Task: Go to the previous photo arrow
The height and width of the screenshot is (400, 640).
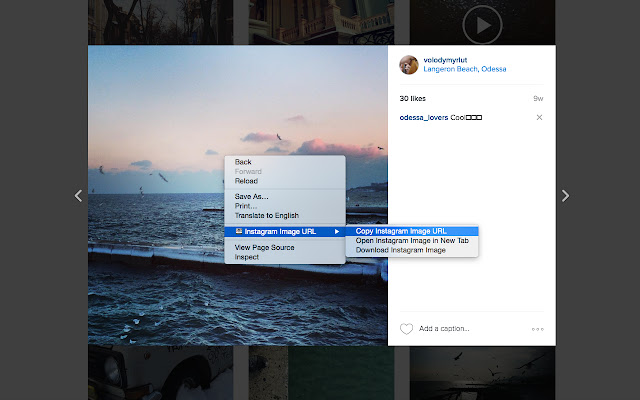Action: pyautogui.click(x=79, y=196)
